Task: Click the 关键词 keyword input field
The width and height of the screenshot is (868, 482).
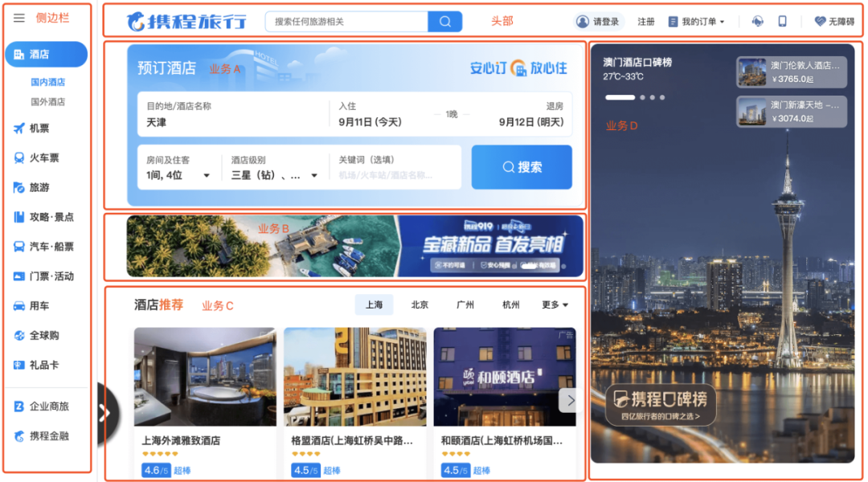Action: click(x=395, y=168)
